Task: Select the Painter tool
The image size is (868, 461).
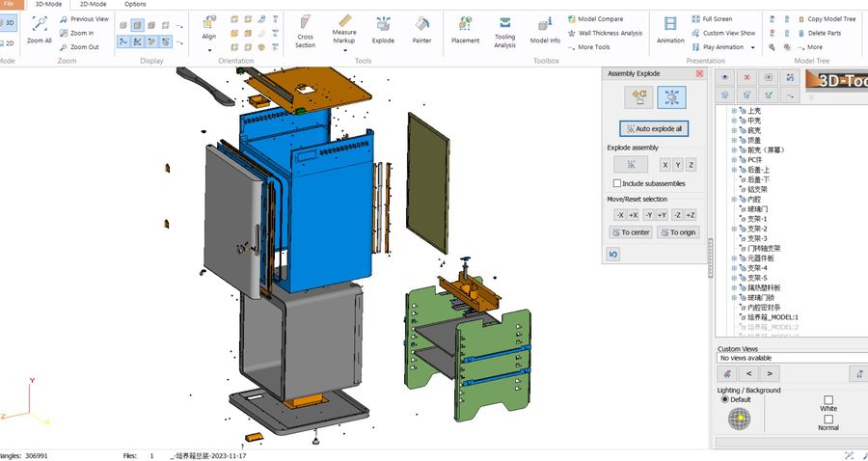Action: (421, 31)
